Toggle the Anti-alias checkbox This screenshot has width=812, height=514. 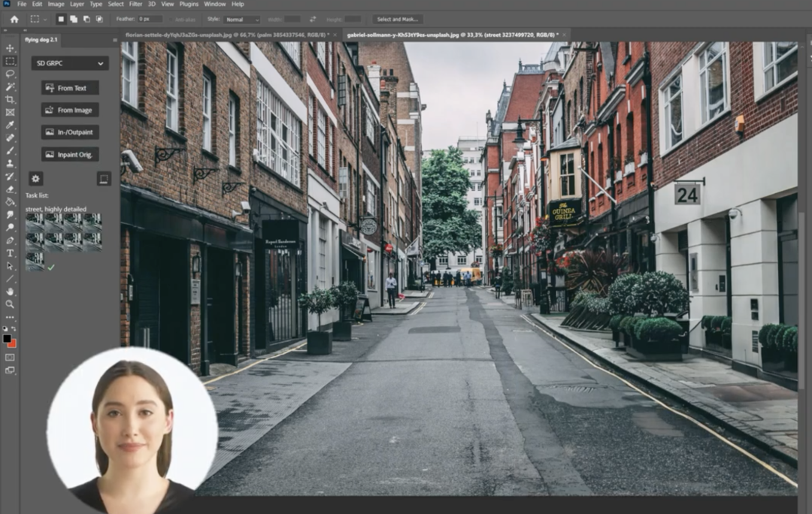tap(171, 20)
